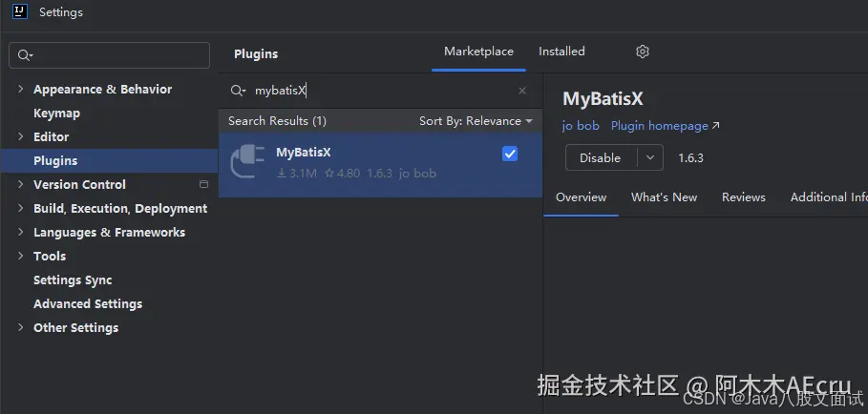
Task: Click Version Control project-level settings icon
Action: click(x=203, y=184)
